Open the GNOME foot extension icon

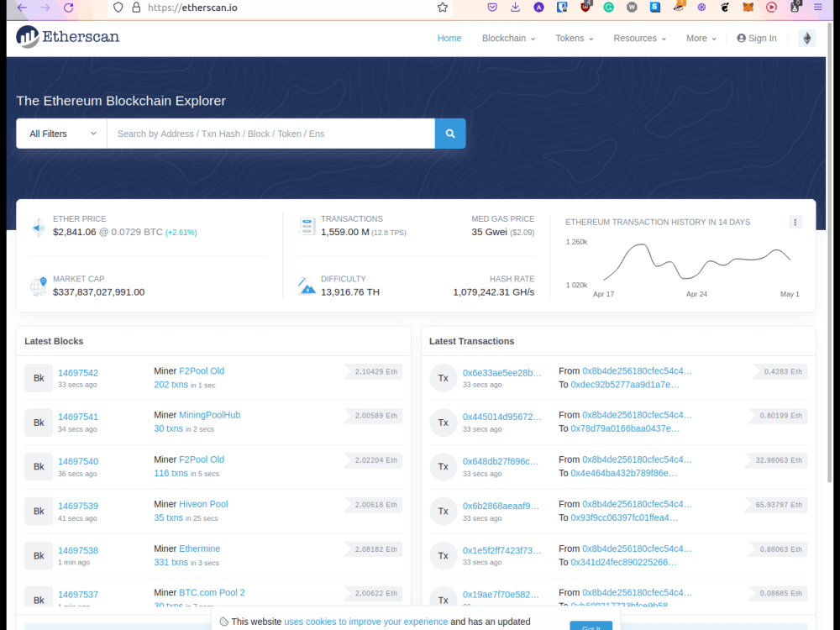point(725,8)
